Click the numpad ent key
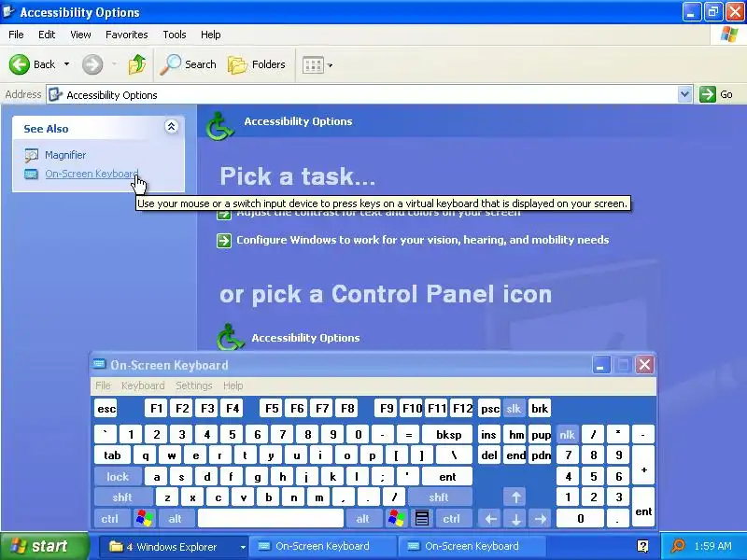This screenshot has width=747, height=560. [643, 508]
